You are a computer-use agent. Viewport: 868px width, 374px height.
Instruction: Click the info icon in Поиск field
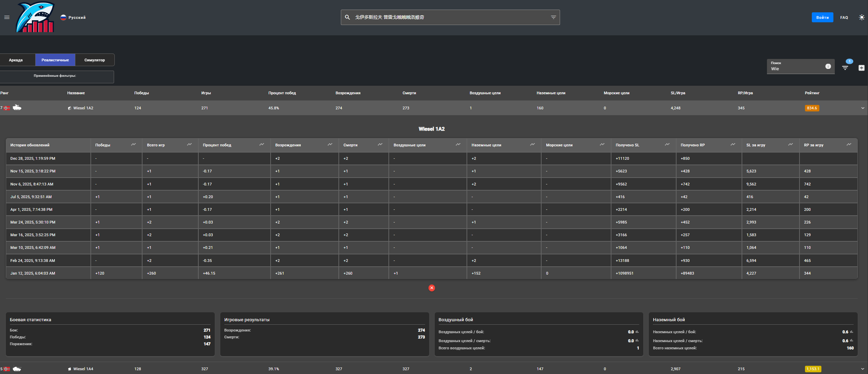tap(828, 67)
